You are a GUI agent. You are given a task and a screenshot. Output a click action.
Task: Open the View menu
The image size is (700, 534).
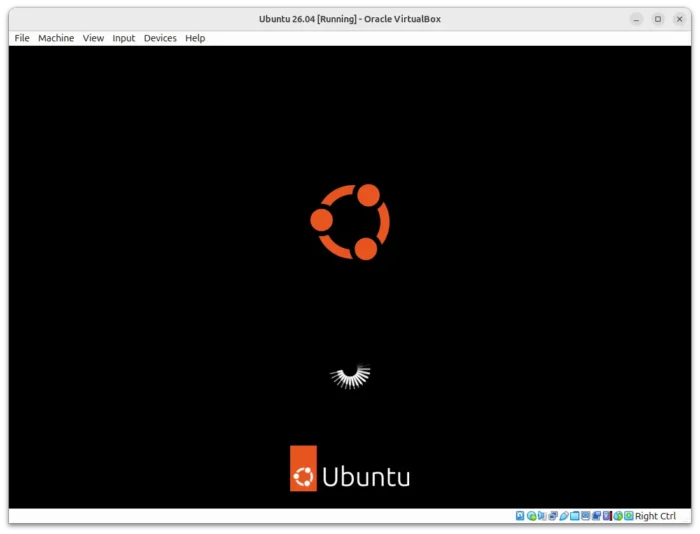point(93,38)
